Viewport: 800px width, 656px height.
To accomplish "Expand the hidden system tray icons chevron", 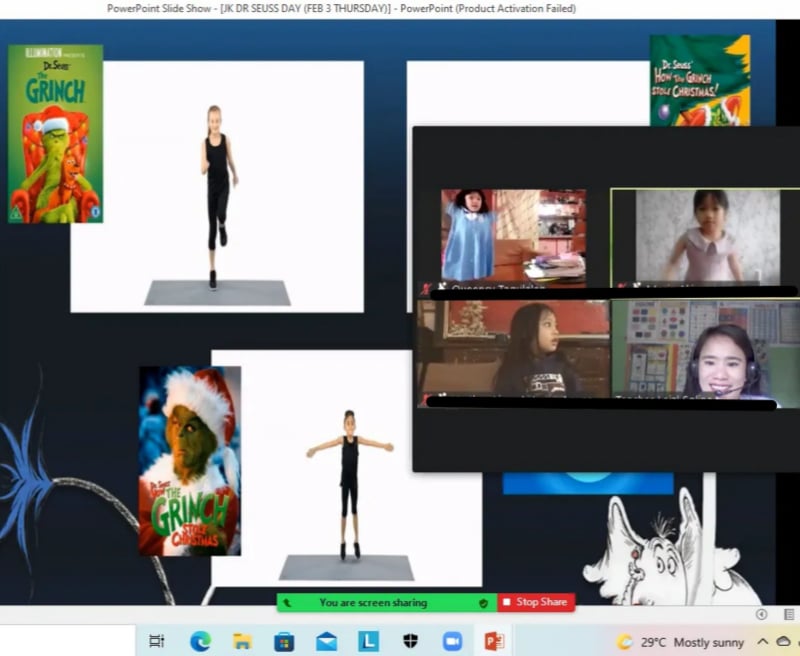I will tap(762, 641).
